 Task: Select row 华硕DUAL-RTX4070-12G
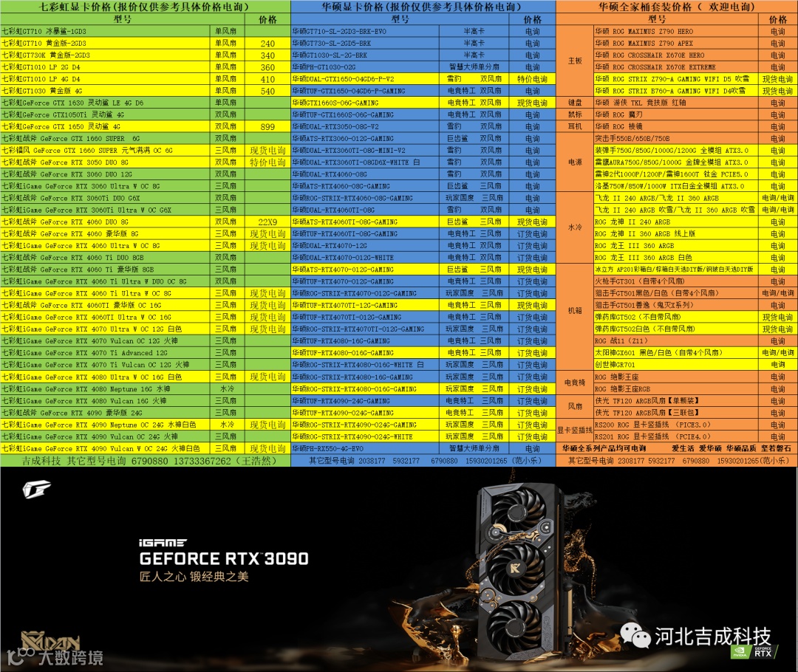pos(423,246)
